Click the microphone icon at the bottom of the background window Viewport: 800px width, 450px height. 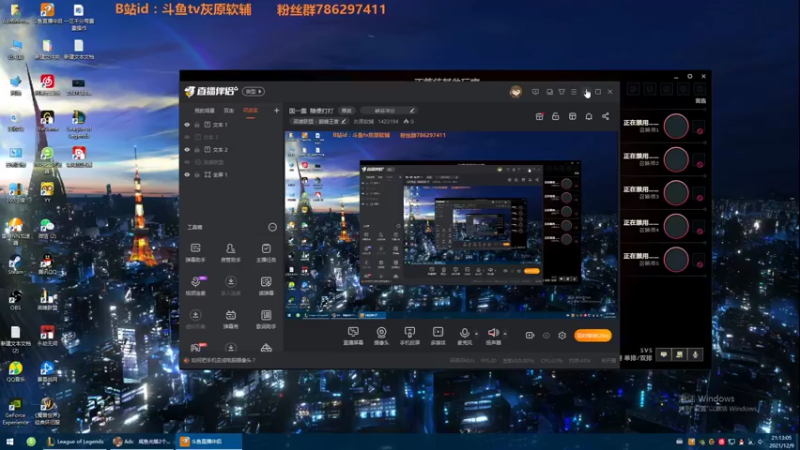pos(695,354)
